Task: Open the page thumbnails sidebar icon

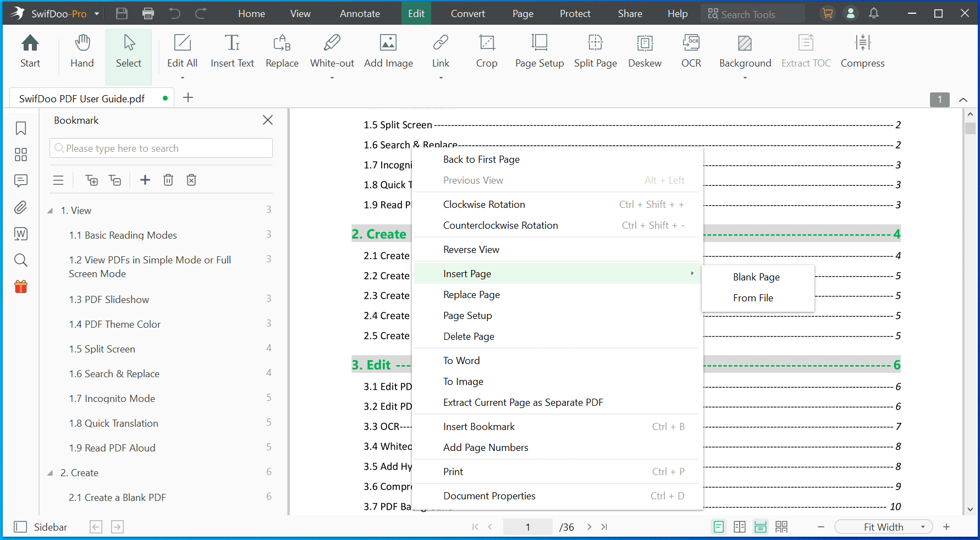Action: [x=21, y=155]
